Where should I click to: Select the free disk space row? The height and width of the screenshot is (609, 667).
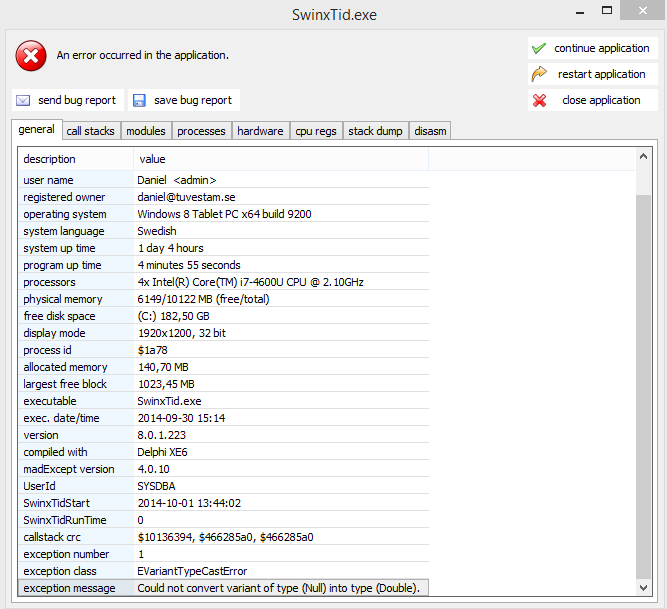[x=223, y=316]
